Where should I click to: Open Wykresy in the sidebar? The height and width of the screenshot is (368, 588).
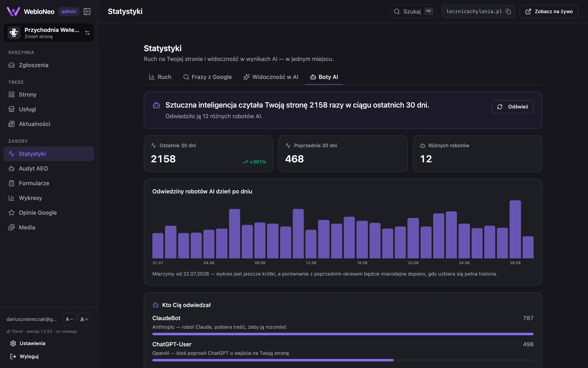coord(49,198)
